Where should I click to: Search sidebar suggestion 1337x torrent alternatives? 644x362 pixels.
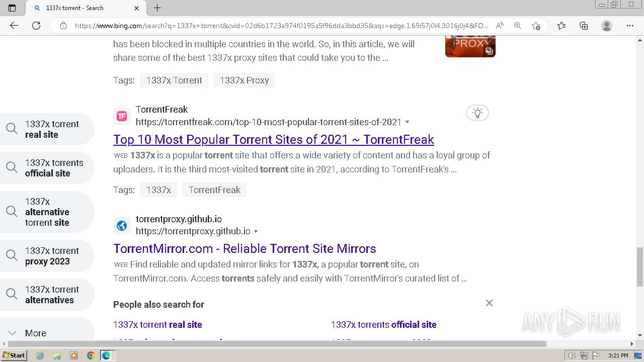[x=47, y=295]
